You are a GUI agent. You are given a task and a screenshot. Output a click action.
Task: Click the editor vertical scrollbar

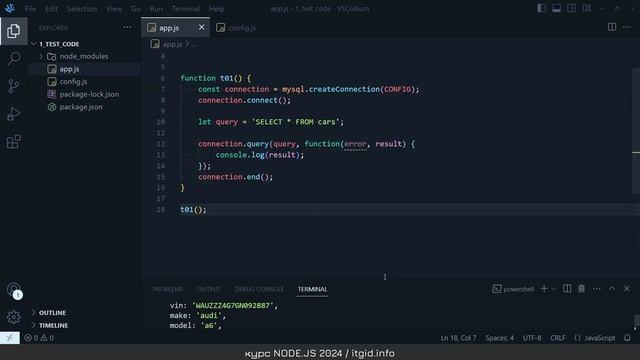636,131
